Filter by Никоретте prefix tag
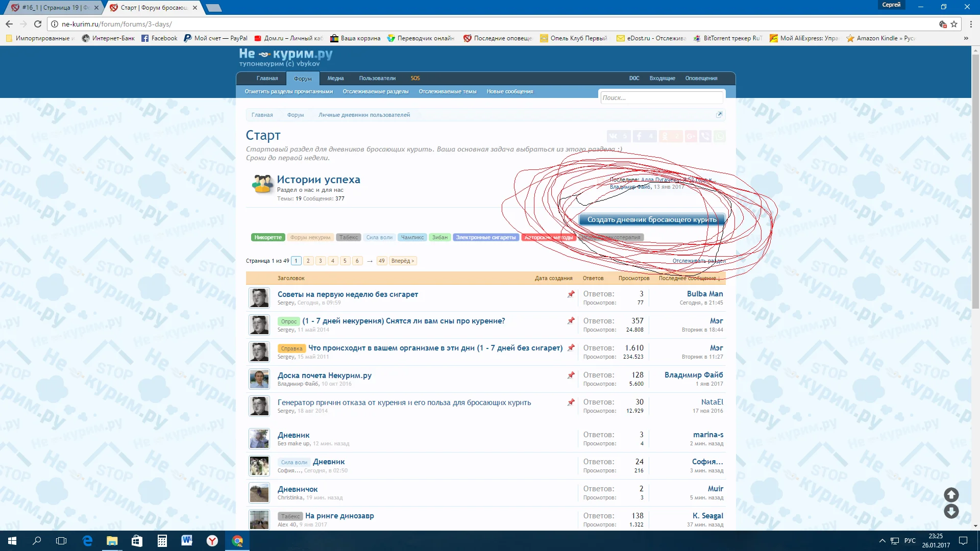This screenshot has height=551, width=980. coord(268,237)
